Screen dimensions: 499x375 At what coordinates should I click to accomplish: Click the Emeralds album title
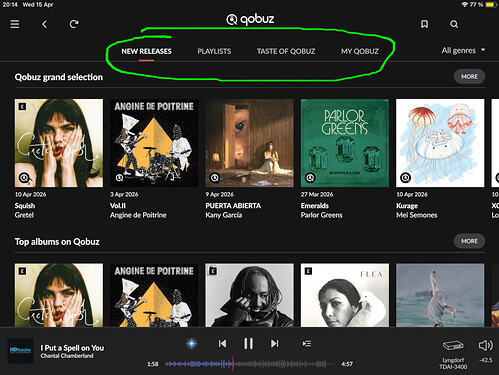pyautogui.click(x=315, y=206)
